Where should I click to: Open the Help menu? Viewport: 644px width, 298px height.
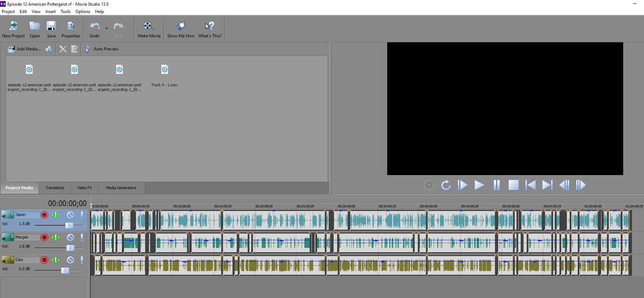click(99, 11)
